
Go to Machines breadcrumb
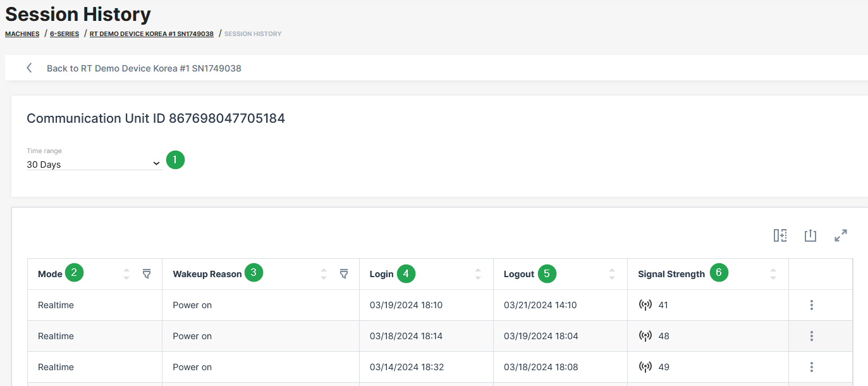tap(22, 34)
